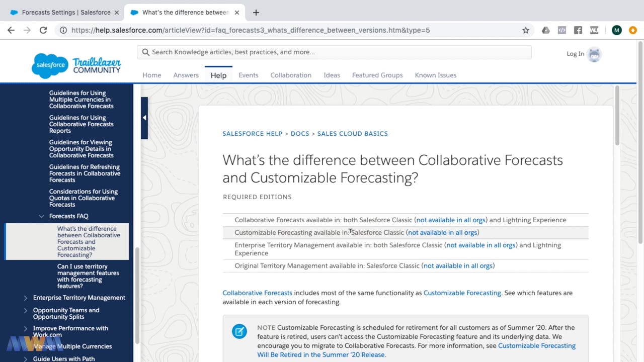The height and width of the screenshot is (362, 644).
Task: Open the code brackets extension icon
Action: click(x=562, y=30)
